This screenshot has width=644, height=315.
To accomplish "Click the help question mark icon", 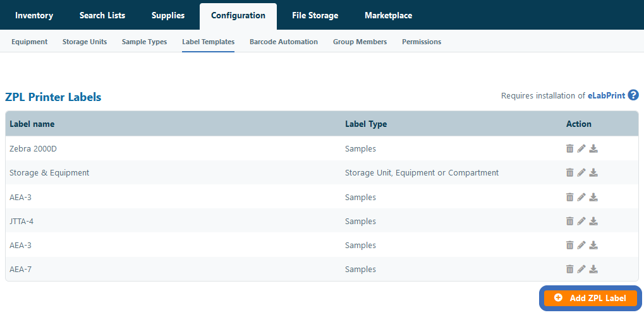I will click(x=633, y=95).
